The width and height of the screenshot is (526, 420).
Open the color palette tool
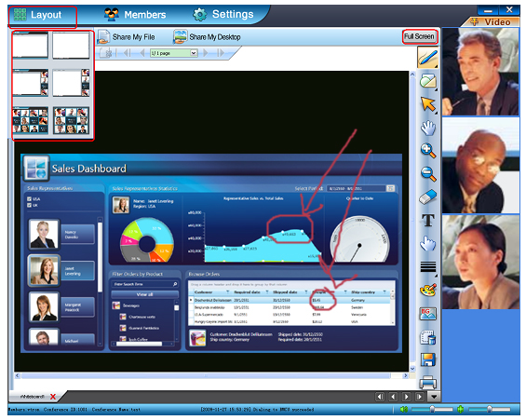428,291
